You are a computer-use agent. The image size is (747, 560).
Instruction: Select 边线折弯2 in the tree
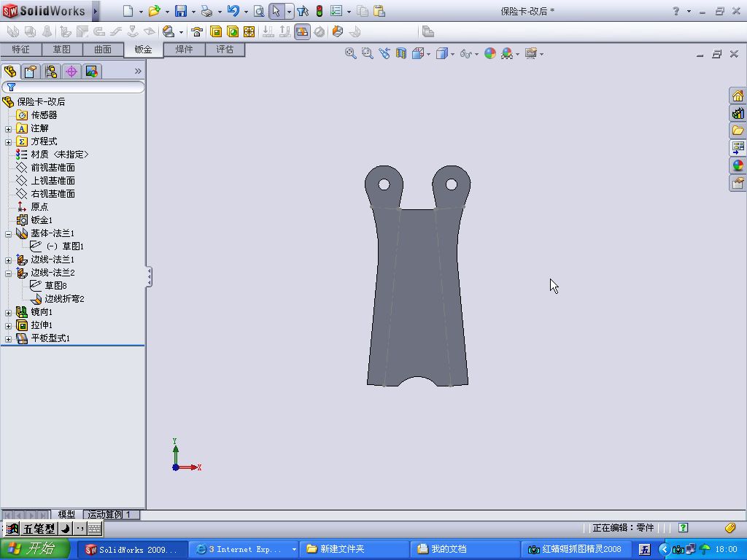[x=64, y=298]
